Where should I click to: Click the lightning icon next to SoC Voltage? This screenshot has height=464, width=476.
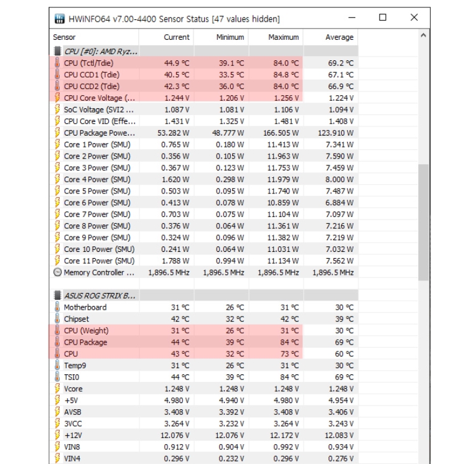57,109
